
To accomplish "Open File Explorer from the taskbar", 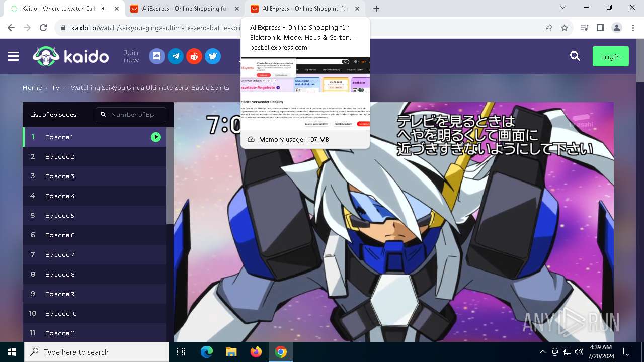I will (x=231, y=352).
